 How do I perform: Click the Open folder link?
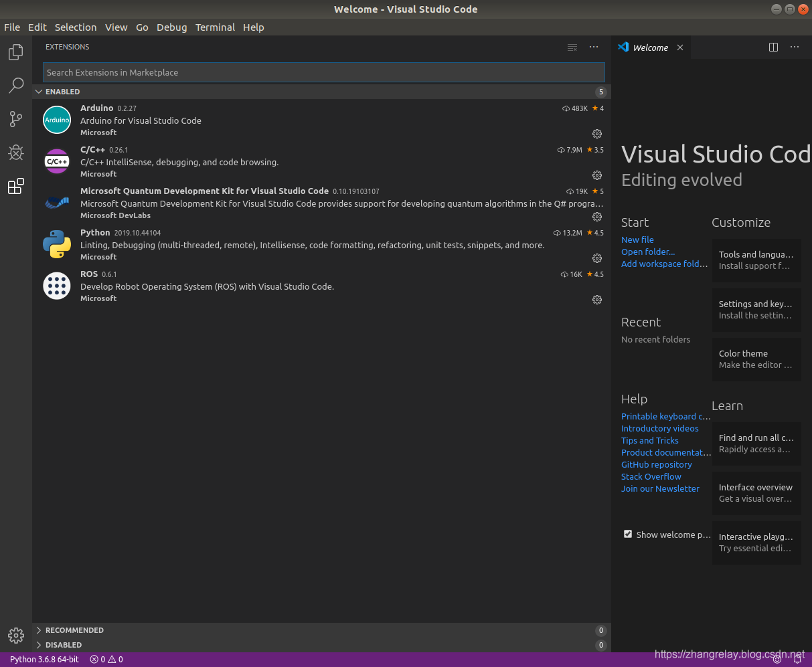coord(648,252)
